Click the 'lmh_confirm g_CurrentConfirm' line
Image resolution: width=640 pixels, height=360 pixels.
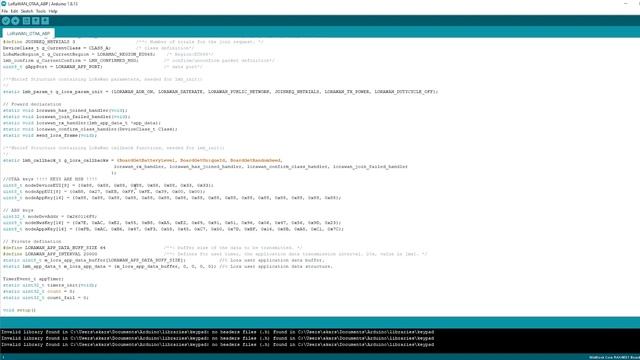71,60
